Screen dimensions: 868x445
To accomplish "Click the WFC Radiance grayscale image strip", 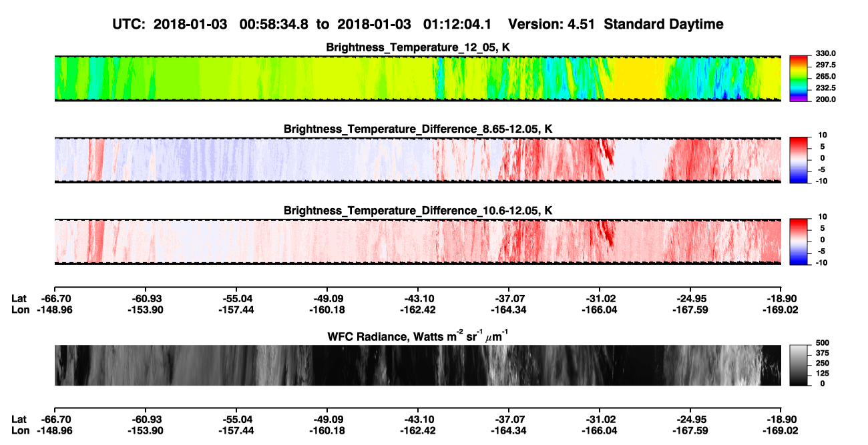I will pyautogui.click(x=418, y=365).
